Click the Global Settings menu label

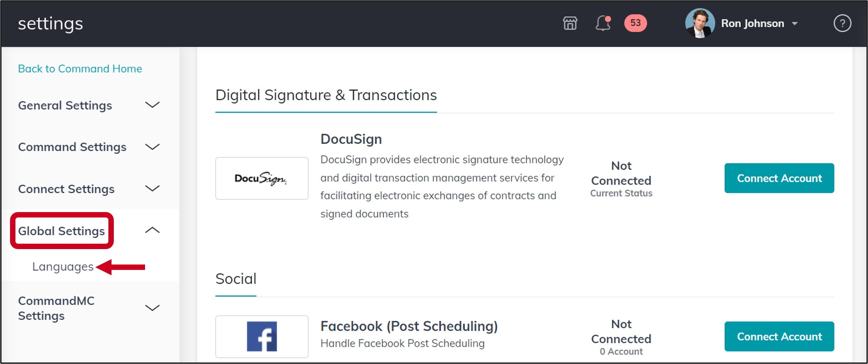61,231
